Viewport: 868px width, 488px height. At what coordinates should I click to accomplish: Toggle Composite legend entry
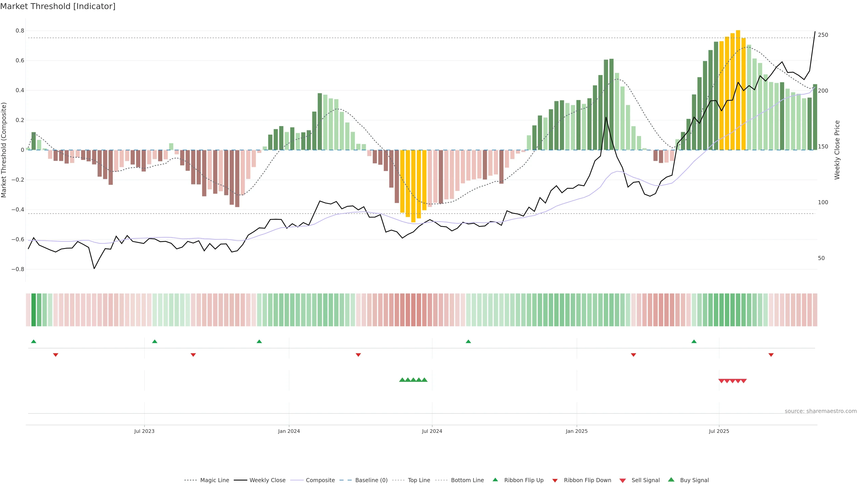coord(320,480)
